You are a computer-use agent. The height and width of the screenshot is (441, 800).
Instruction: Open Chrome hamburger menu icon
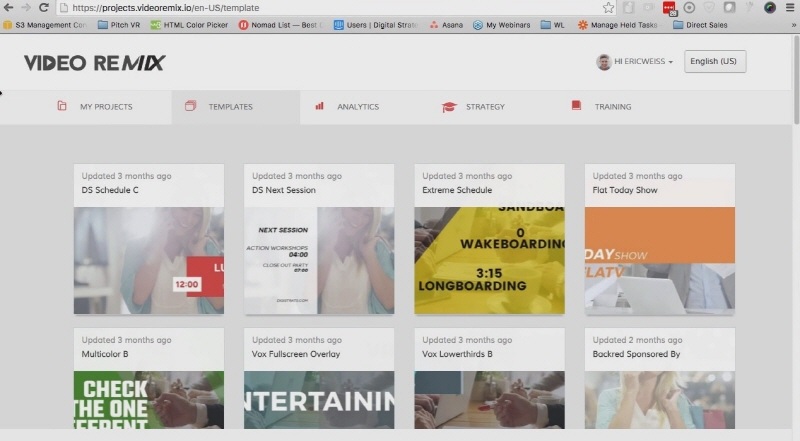tap(790, 8)
